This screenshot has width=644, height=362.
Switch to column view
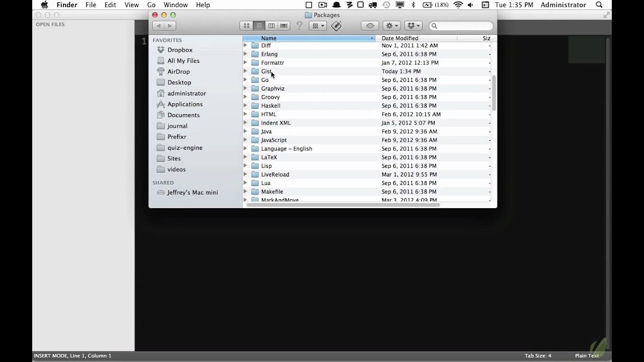[272, 26]
